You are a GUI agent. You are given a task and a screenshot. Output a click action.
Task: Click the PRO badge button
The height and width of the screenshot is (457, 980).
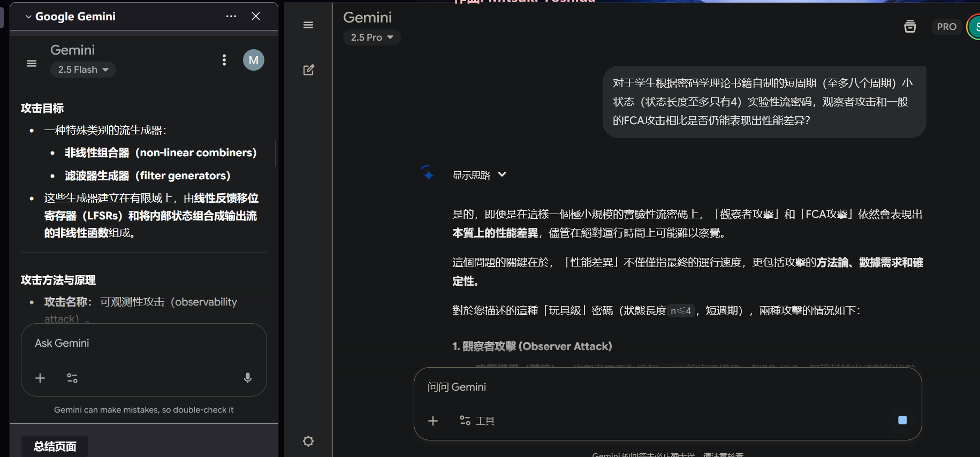click(x=946, y=27)
